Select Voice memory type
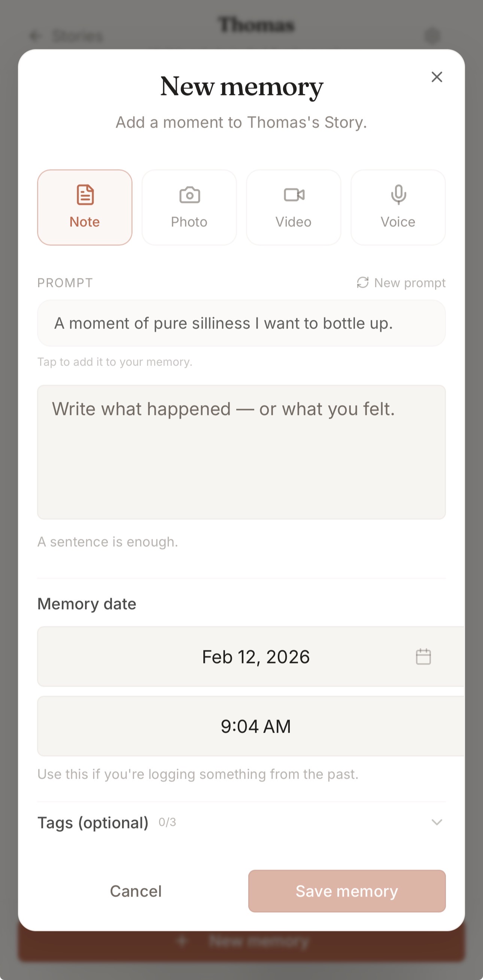 398,207
